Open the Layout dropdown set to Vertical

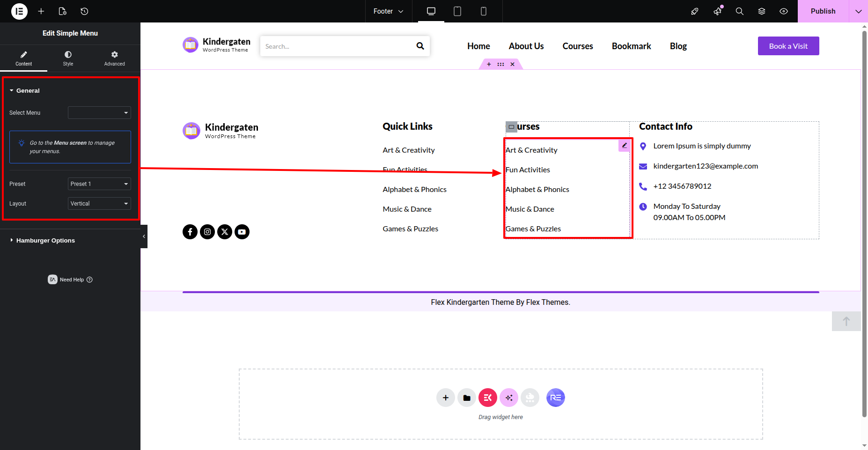(x=99, y=204)
